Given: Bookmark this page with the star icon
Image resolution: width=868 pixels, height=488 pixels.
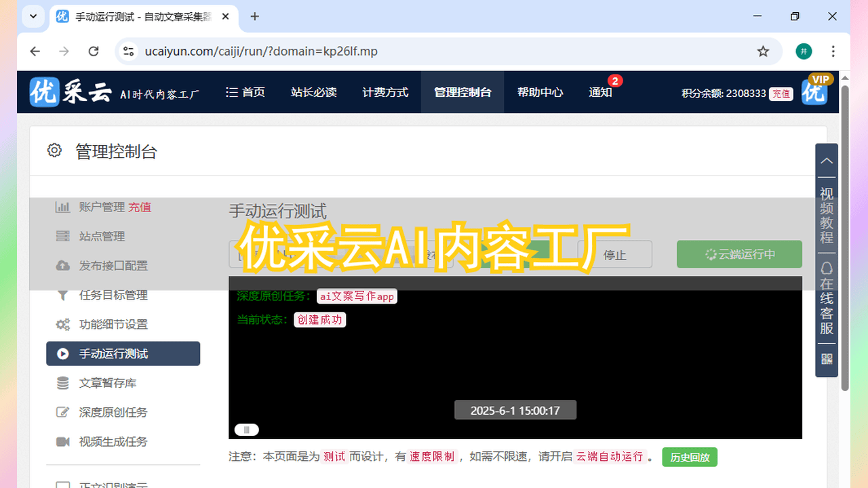Looking at the screenshot, I should click(763, 52).
